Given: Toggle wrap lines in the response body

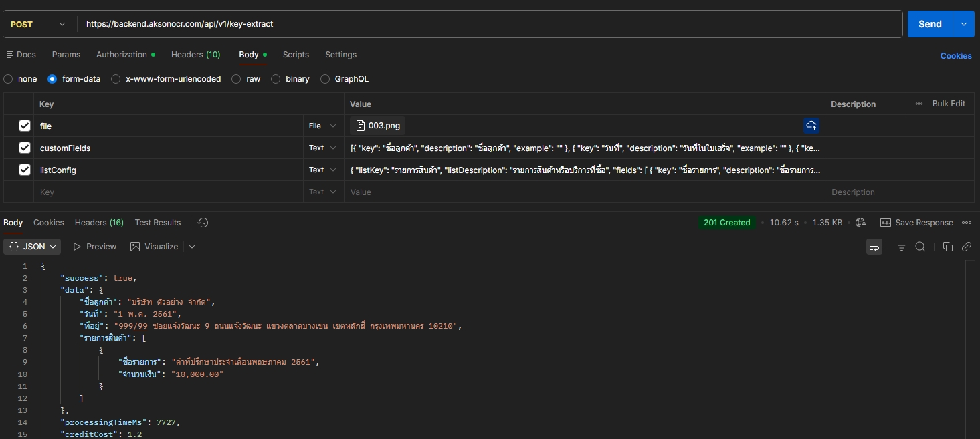Looking at the screenshot, I should [x=874, y=246].
